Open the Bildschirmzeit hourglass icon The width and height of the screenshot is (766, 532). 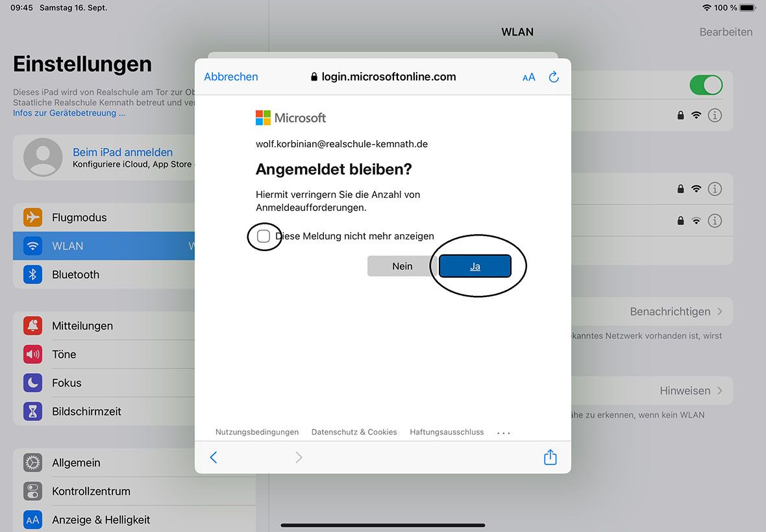click(x=32, y=411)
